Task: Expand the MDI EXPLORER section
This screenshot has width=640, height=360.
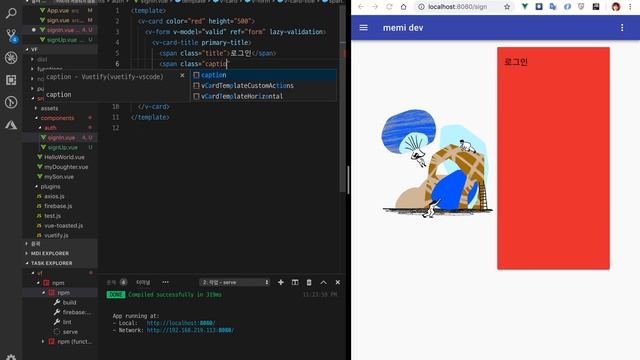Action: click(61, 253)
